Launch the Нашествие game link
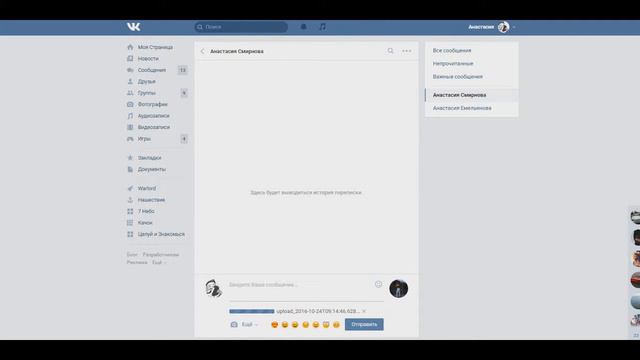The image size is (640, 360). point(151,200)
